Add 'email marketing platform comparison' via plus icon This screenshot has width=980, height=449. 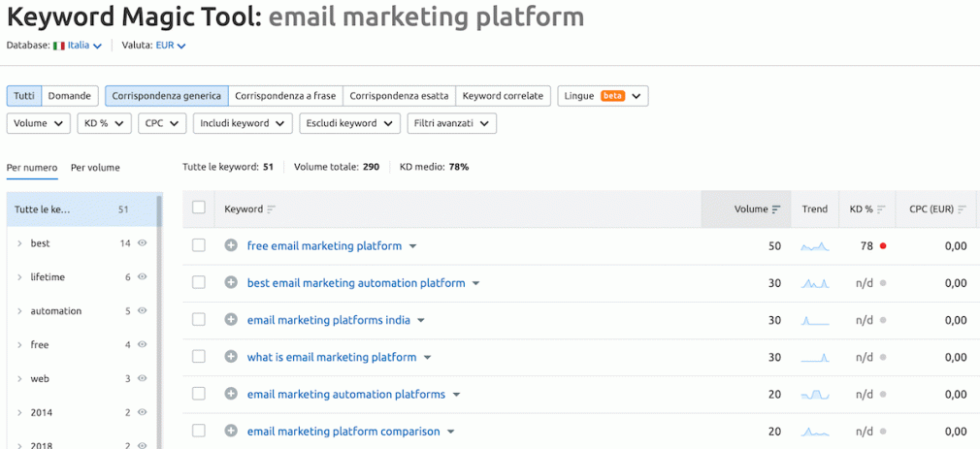[x=231, y=432]
